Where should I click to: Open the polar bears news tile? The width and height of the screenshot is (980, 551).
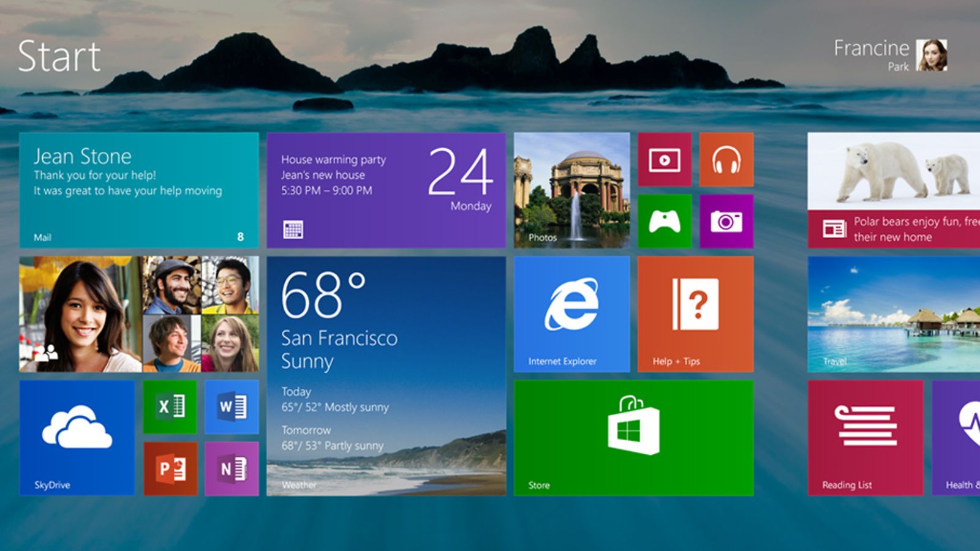coord(894,190)
